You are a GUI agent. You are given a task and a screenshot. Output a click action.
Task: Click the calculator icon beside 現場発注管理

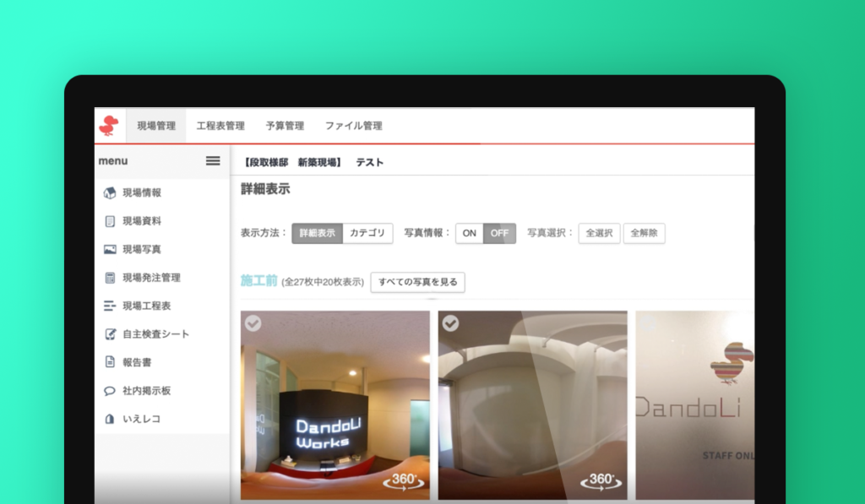point(110,278)
